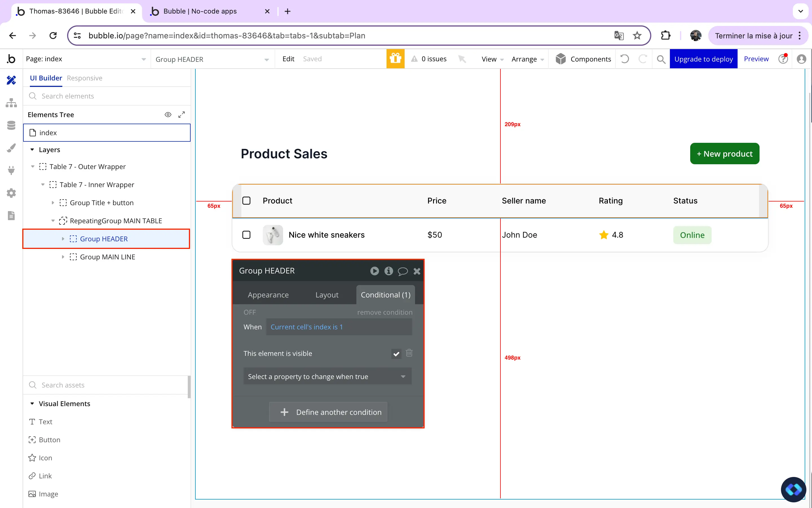Expand Group MAIN LINE tree node arrow

(x=63, y=257)
